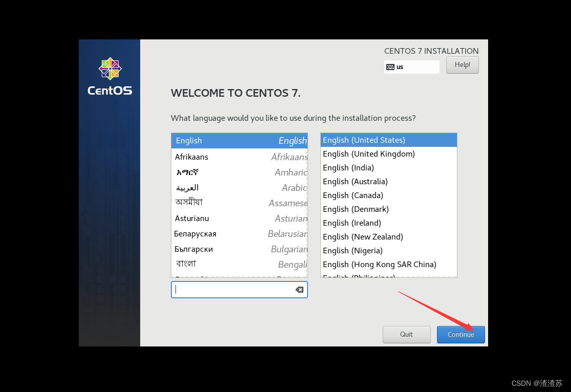Choose English (India) locale
Viewport: 571px width, 392px height.
coord(388,167)
